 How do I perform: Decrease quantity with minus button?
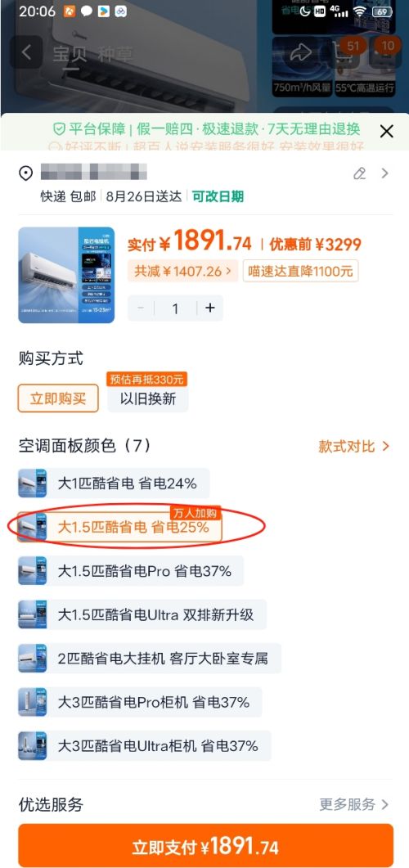click(x=141, y=308)
